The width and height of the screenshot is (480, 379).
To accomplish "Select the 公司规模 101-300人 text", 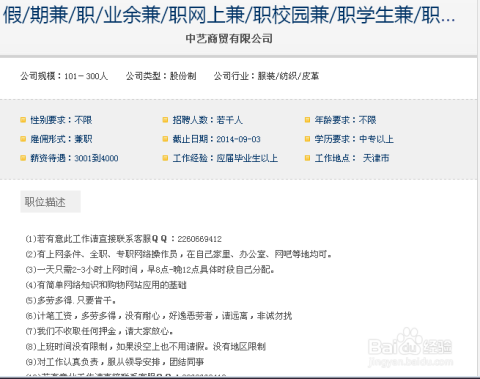I will (64, 76).
